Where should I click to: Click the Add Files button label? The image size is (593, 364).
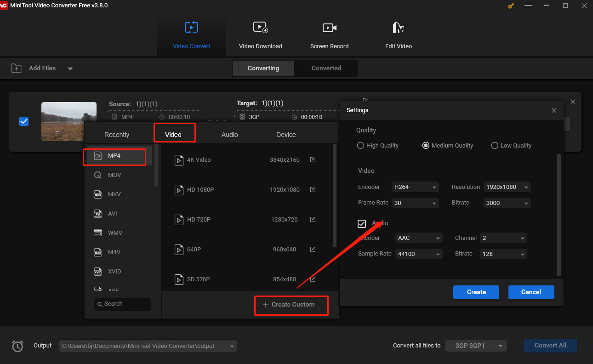[x=42, y=68]
